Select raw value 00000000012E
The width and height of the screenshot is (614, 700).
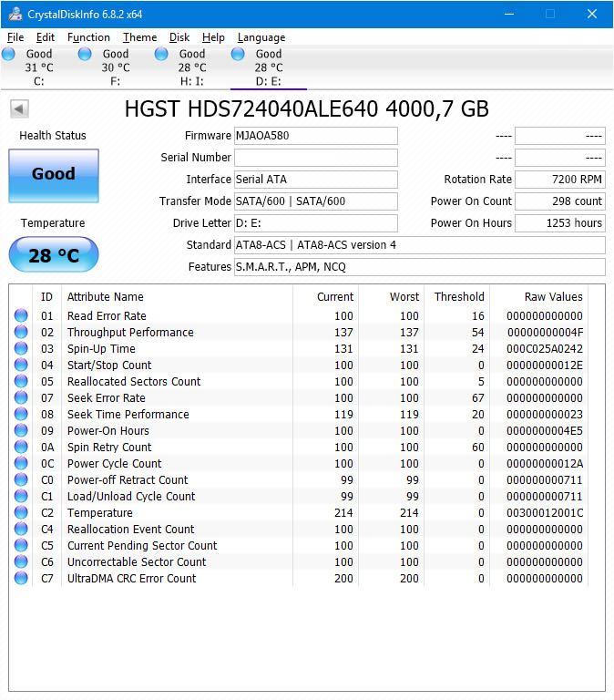click(x=545, y=365)
